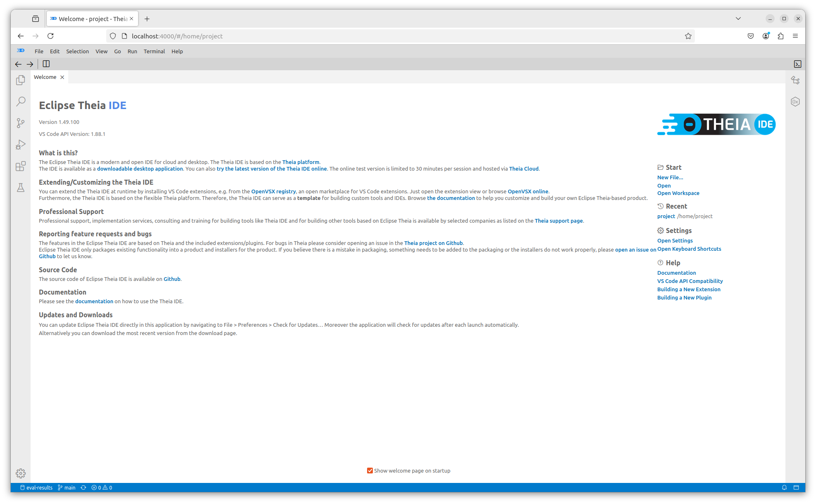The image size is (816, 504).
Task: Open the Go menu
Action: click(x=117, y=51)
